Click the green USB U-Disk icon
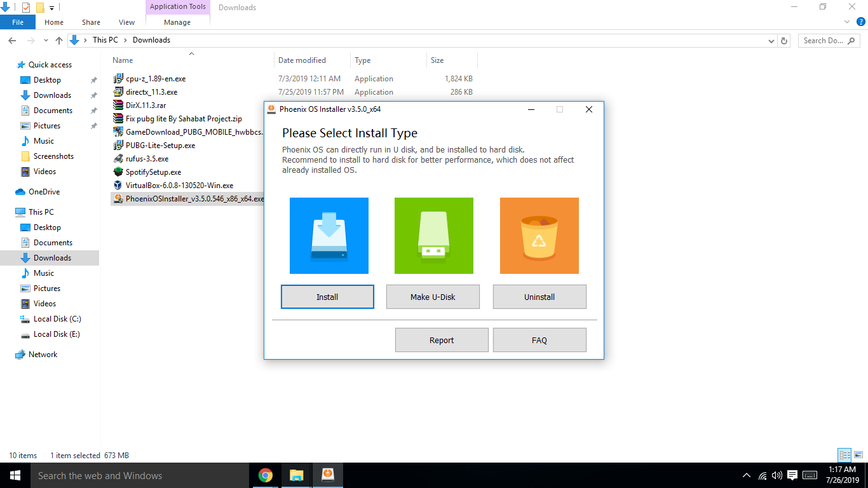This screenshot has width=868, height=488. [434, 236]
